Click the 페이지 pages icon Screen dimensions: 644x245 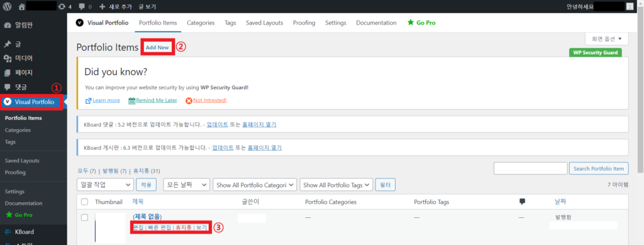click(x=8, y=73)
